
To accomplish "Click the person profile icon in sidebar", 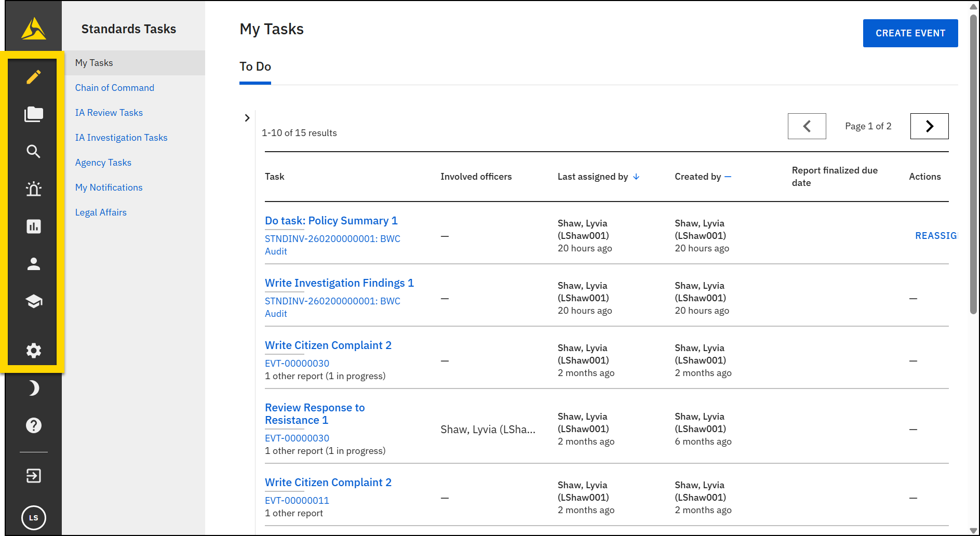I will tap(34, 264).
